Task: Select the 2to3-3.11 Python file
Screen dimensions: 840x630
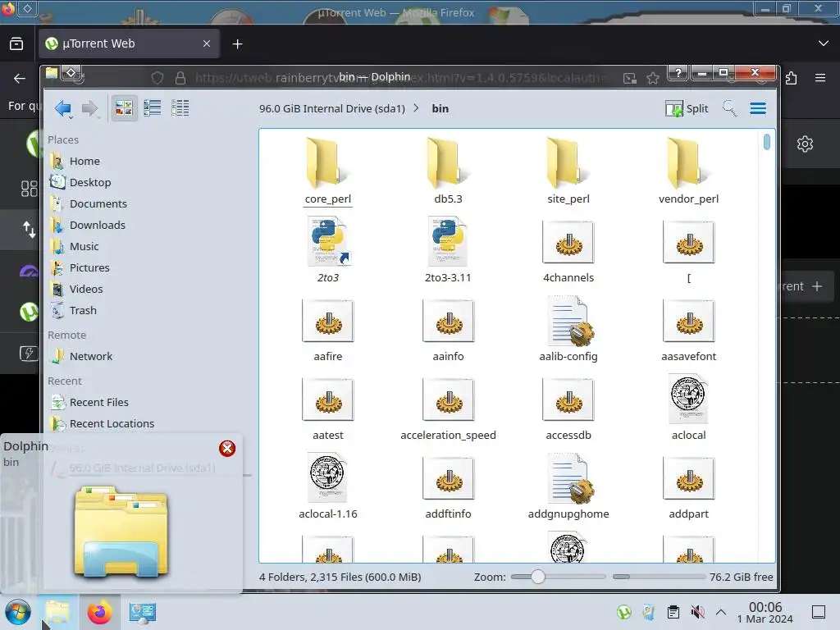Action: [448, 249]
